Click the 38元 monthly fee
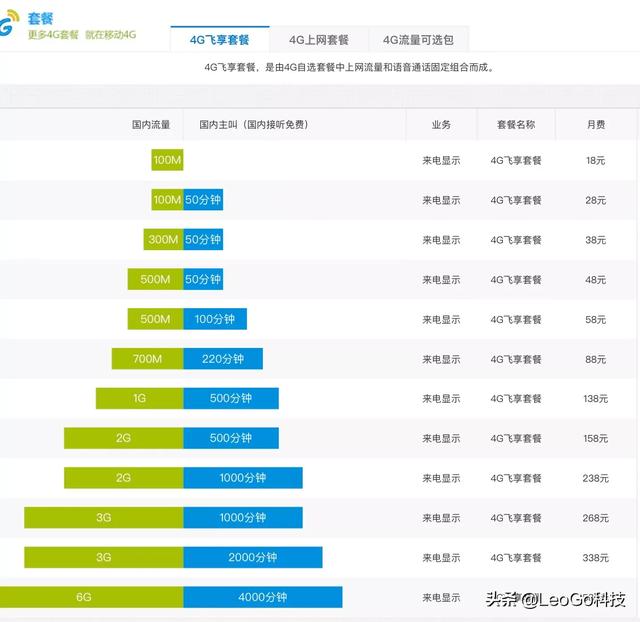Image resolution: width=640 pixels, height=622 pixels. [596, 240]
